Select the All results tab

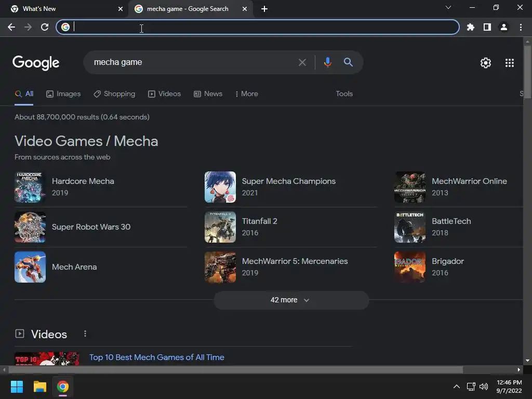pyautogui.click(x=24, y=94)
